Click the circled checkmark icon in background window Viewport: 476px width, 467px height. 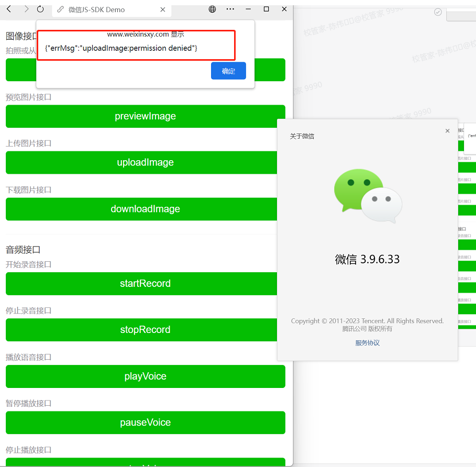pos(438,12)
